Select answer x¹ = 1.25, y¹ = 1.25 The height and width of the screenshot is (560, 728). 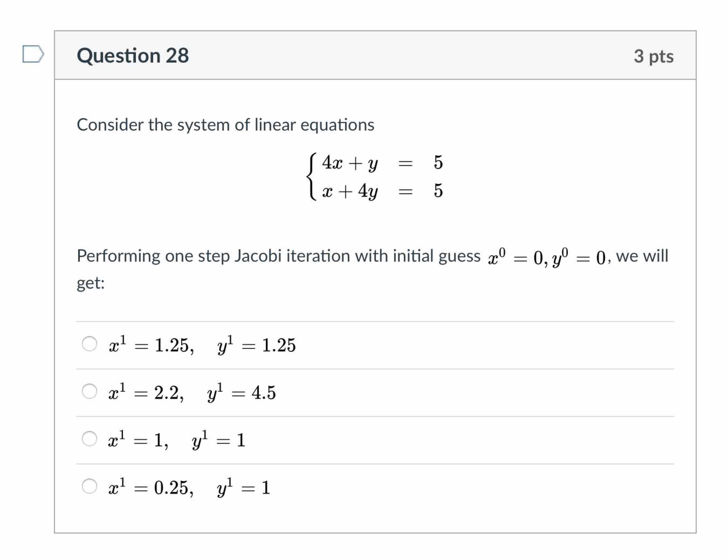(x=90, y=344)
